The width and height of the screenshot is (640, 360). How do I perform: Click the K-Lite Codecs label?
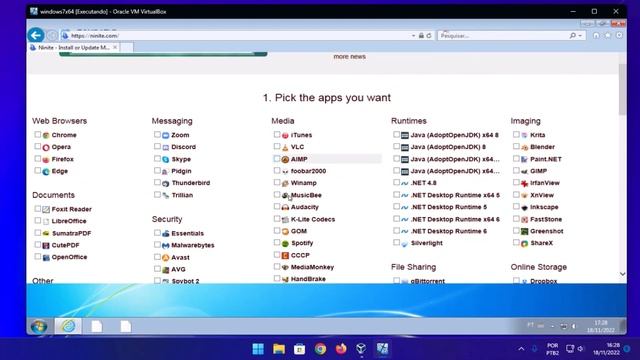(313, 219)
